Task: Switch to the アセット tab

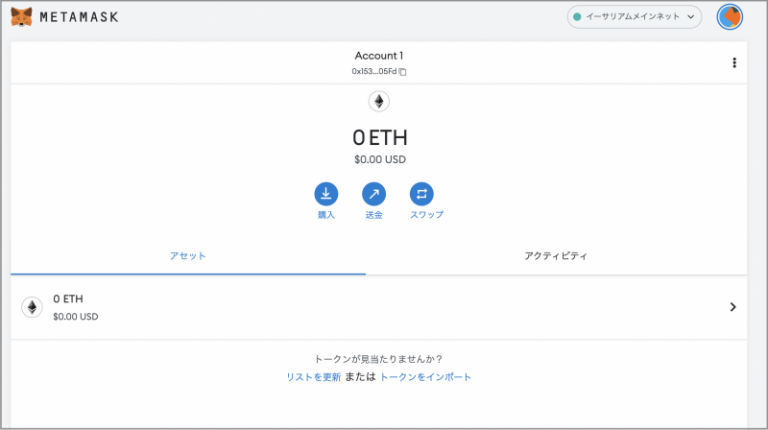Action: pyautogui.click(x=188, y=256)
